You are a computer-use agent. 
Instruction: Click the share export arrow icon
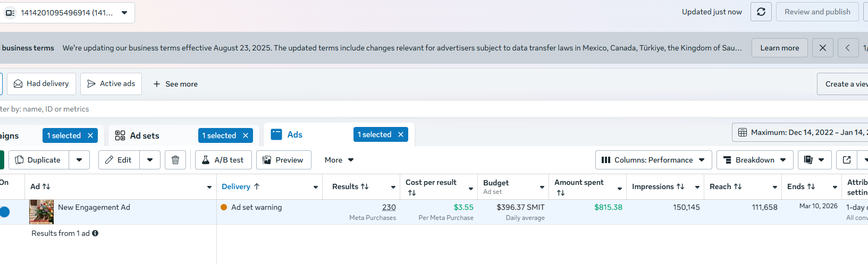tap(847, 160)
